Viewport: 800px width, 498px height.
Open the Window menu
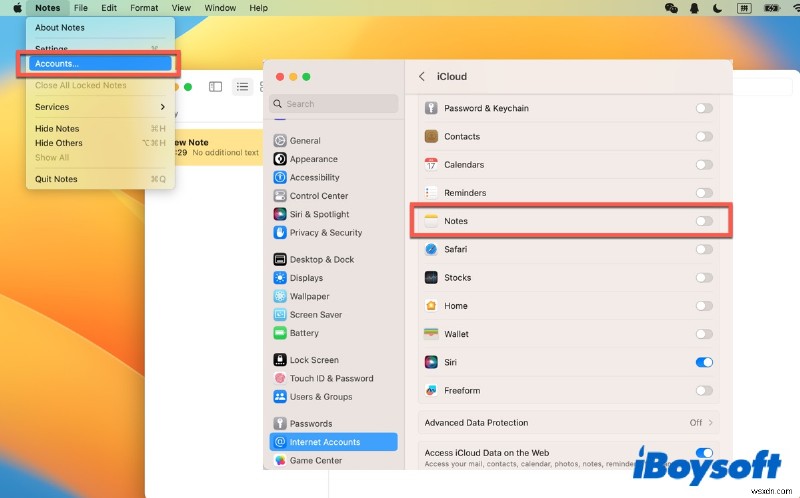(x=220, y=8)
